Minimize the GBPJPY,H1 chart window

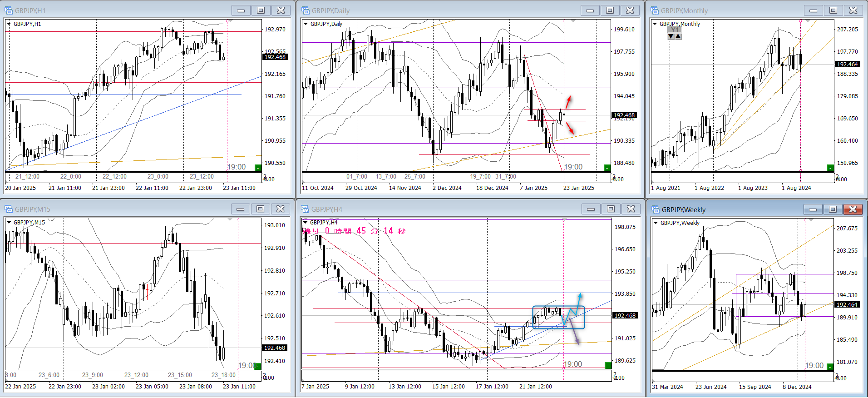(241, 10)
